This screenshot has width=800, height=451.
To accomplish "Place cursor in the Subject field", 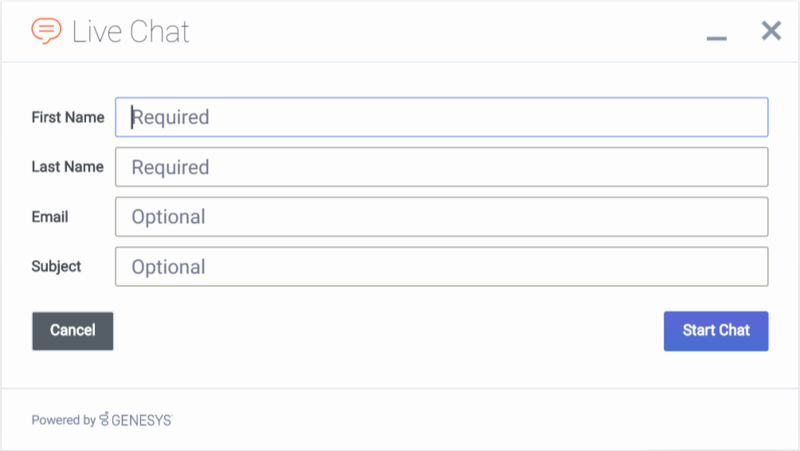I will [x=441, y=267].
